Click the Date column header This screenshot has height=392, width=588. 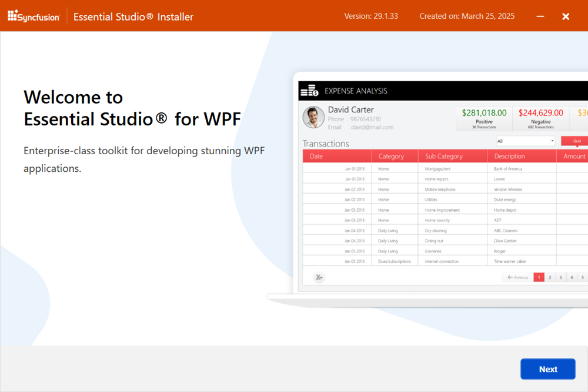pos(337,156)
